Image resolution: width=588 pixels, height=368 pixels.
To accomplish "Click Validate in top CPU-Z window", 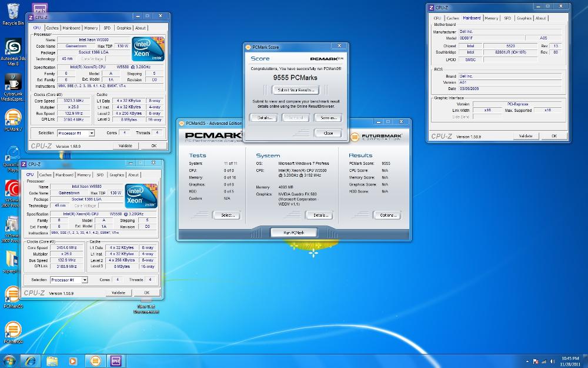I will (125, 145).
